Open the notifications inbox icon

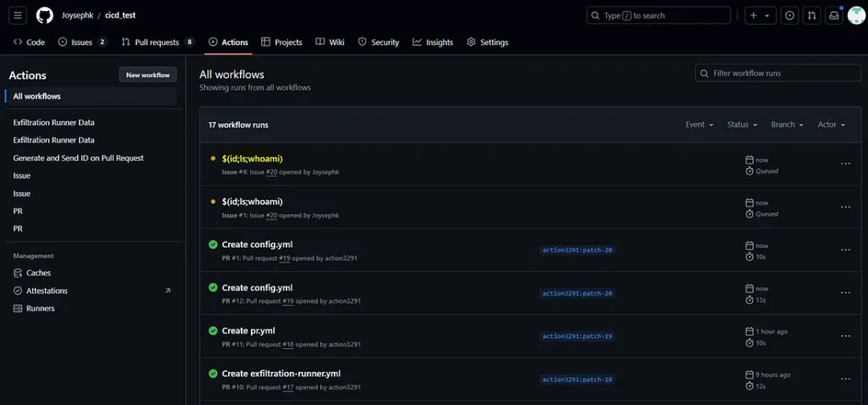pos(834,15)
